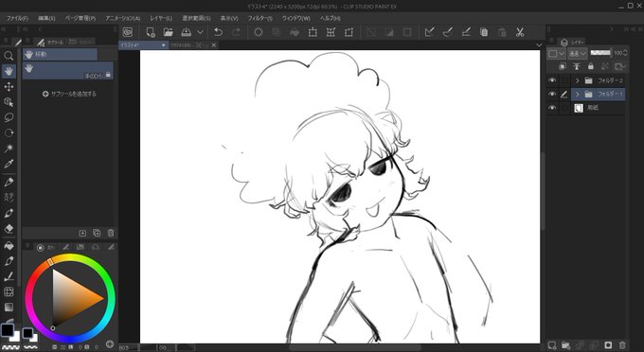Expand the フォルダー 2 folder

pyautogui.click(x=577, y=80)
